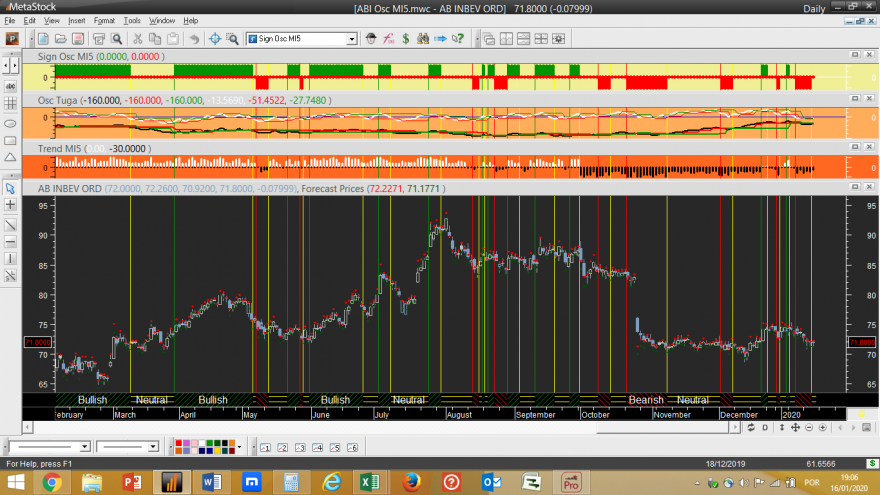Create a new chart with the New icon
This screenshot has width=880, height=495.
[x=43, y=39]
